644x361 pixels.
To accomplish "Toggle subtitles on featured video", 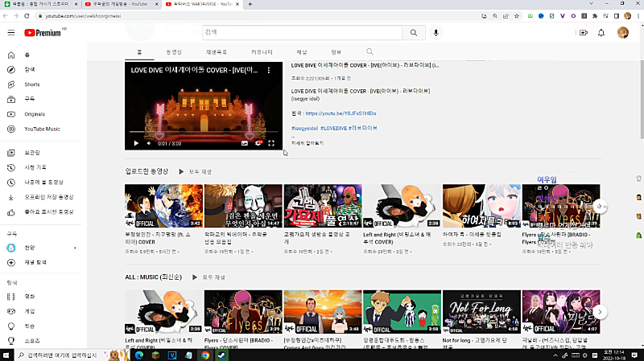I will (245, 143).
